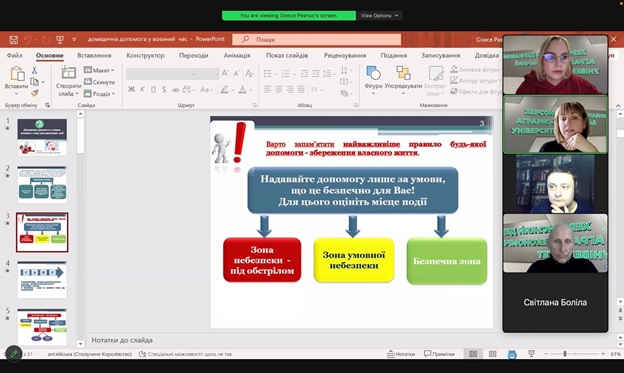This screenshot has width=624, height=373.
Task: Open the Подання tab
Action: pos(394,55)
